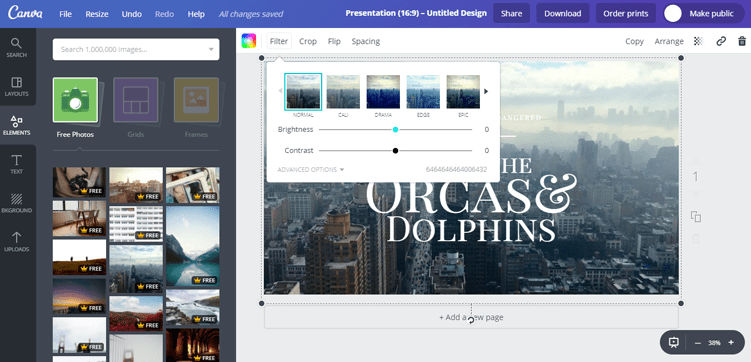Open the Resize menu
Screen dimensions: 751x362
pos(97,14)
